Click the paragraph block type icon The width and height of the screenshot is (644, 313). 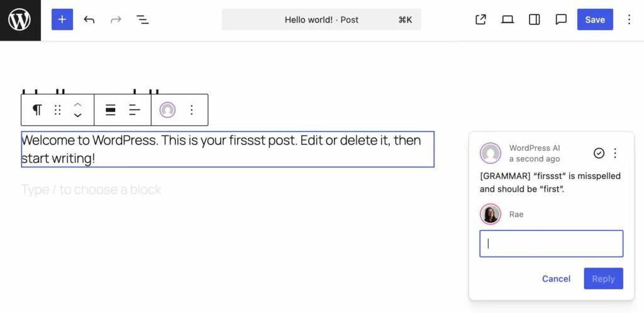tap(37, 110)
